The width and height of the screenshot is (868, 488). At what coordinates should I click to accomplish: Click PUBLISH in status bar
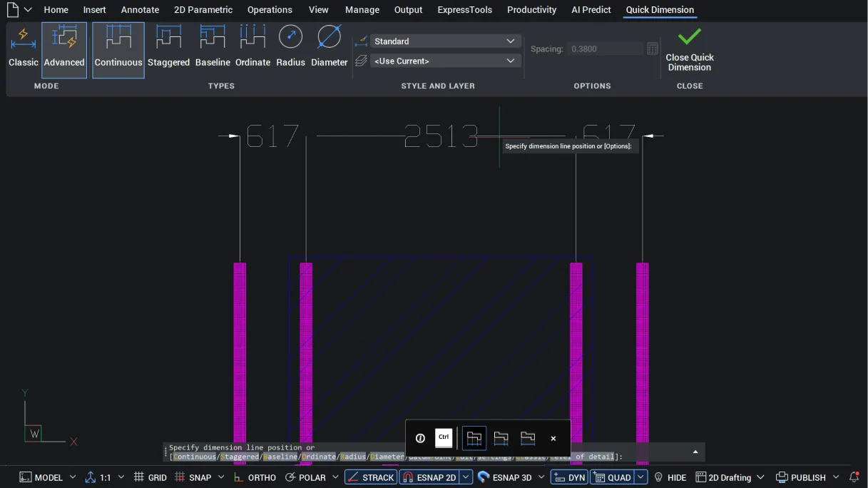click(801, 477)
